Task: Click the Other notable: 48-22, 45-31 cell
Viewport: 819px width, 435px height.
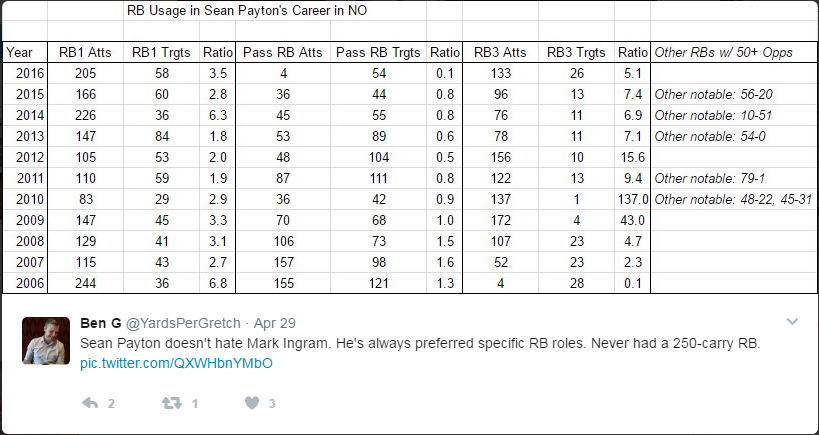Action: 732,199
